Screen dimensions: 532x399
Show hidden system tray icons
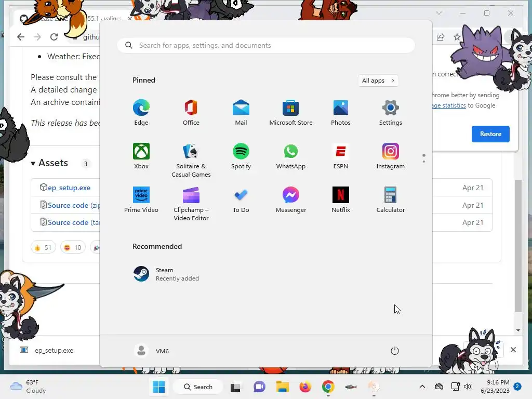422,387
